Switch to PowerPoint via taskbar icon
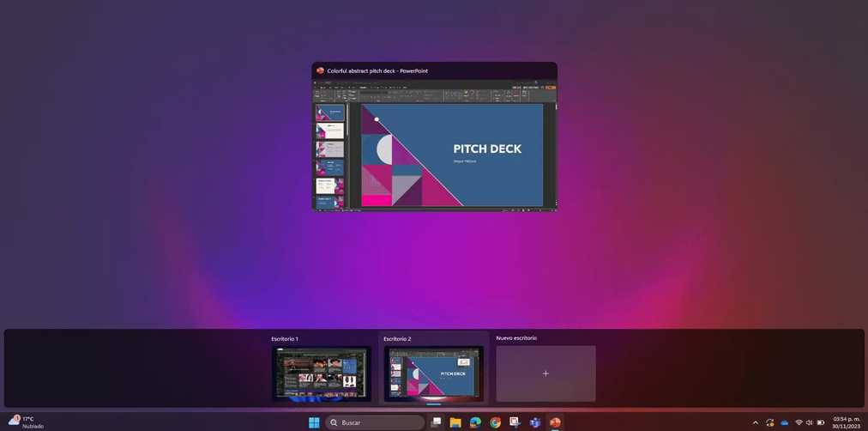Screen dimensions: 868x431 555,422
